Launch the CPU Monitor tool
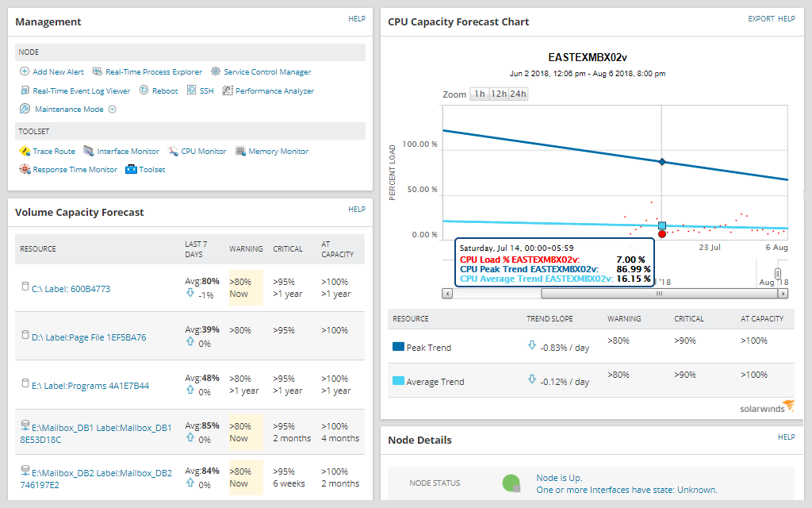The image size is (812, 508). (203, 151)
